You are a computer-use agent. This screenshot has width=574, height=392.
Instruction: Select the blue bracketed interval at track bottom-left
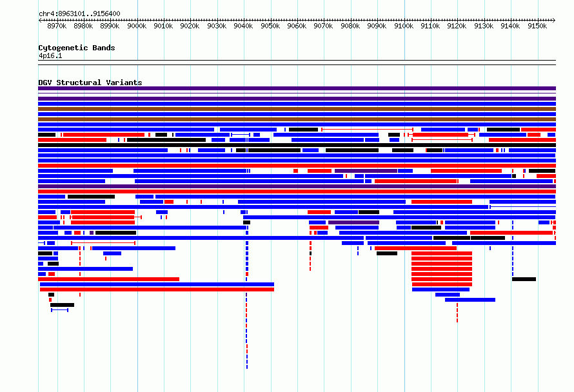pyautogui.click(x=60, y=310)
